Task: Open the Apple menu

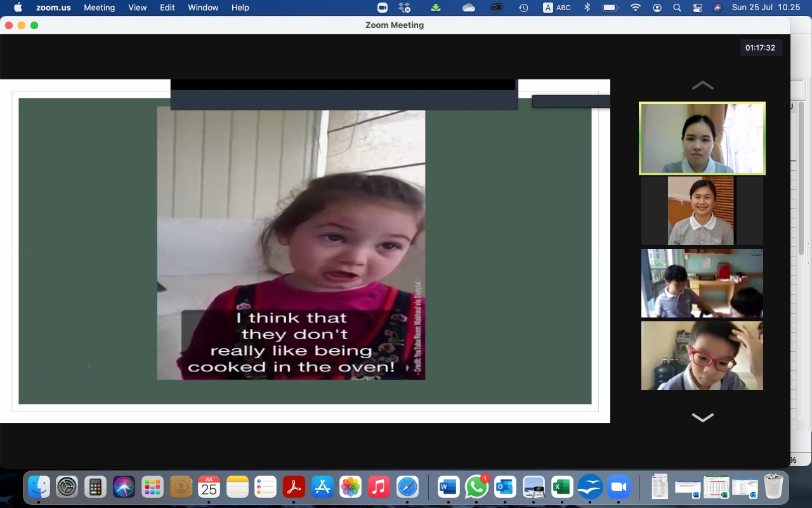Action: [18, 8]
